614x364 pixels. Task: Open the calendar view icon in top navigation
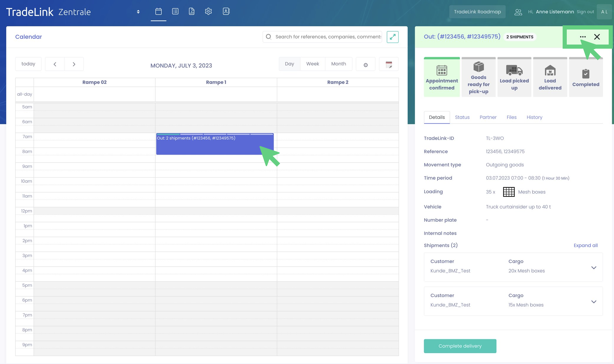(x=159, y=12)
